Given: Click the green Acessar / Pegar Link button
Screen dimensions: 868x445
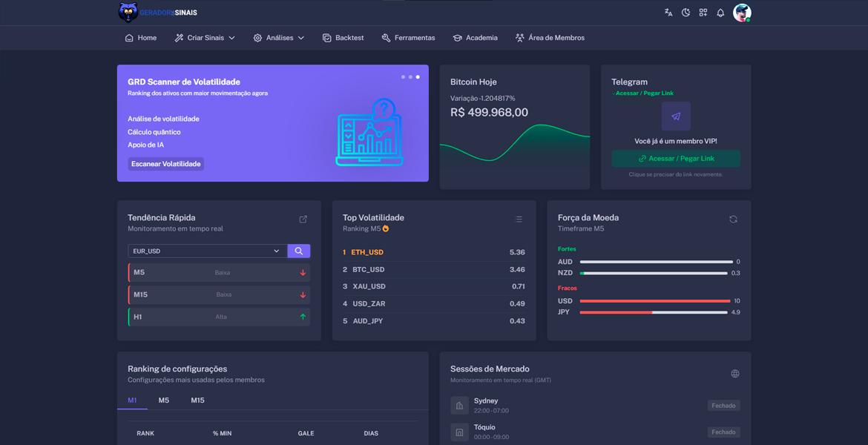Looking at the screenshot, I should [x=676, y=159].
